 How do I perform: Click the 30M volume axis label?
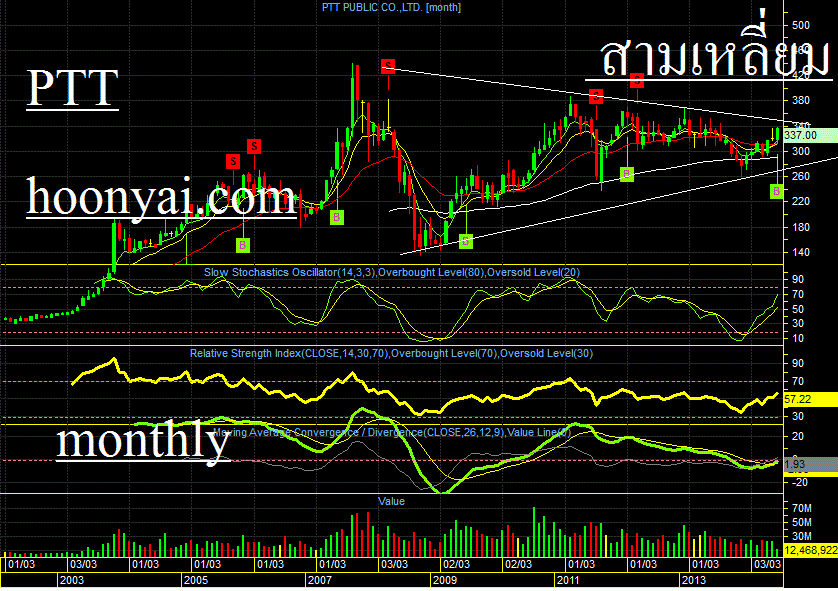pyautogui.click(x=802, y=536)
